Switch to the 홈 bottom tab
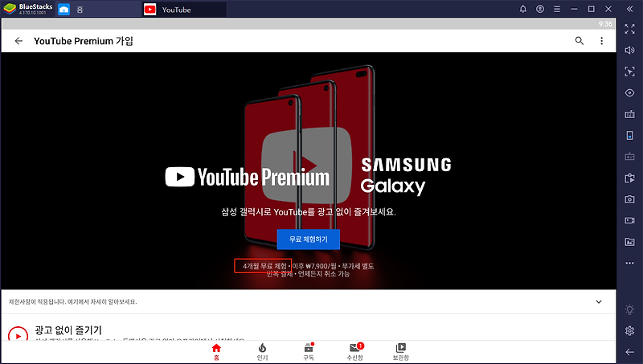 [x=216, y=352]
